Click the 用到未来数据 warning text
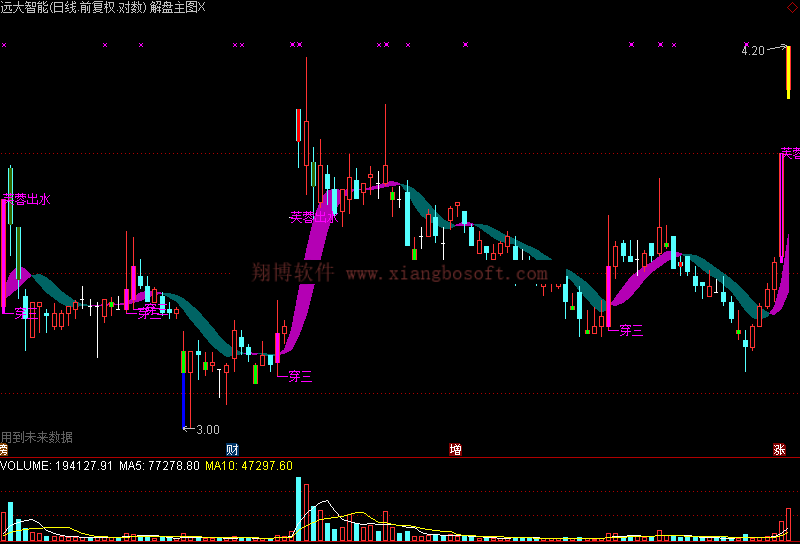The height and width of the screenshot is (544, 800). tap(37, 437)
